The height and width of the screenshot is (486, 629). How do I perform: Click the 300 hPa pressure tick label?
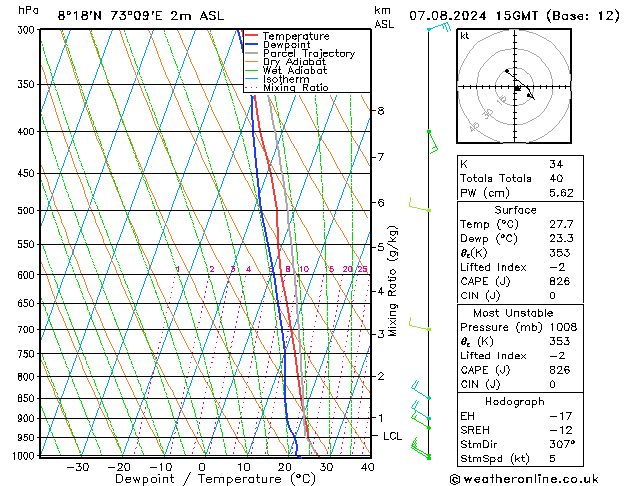26,30
